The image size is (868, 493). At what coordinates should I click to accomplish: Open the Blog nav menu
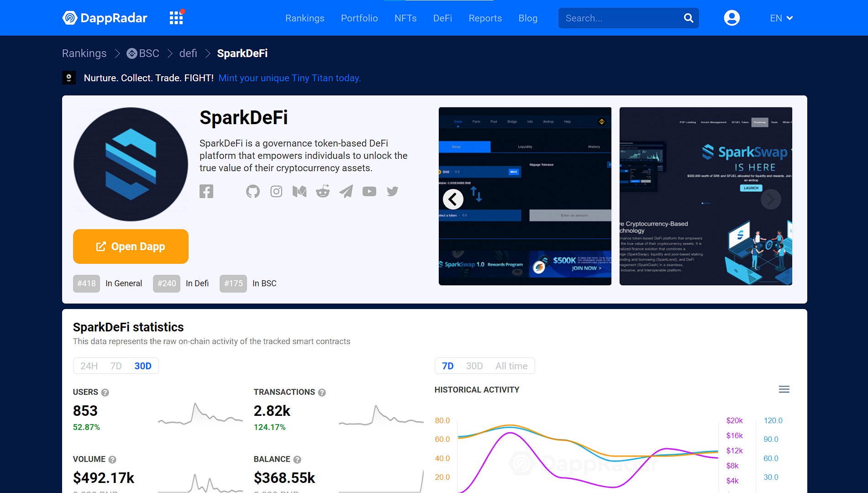pyautogui.click(x=528, y=18)
